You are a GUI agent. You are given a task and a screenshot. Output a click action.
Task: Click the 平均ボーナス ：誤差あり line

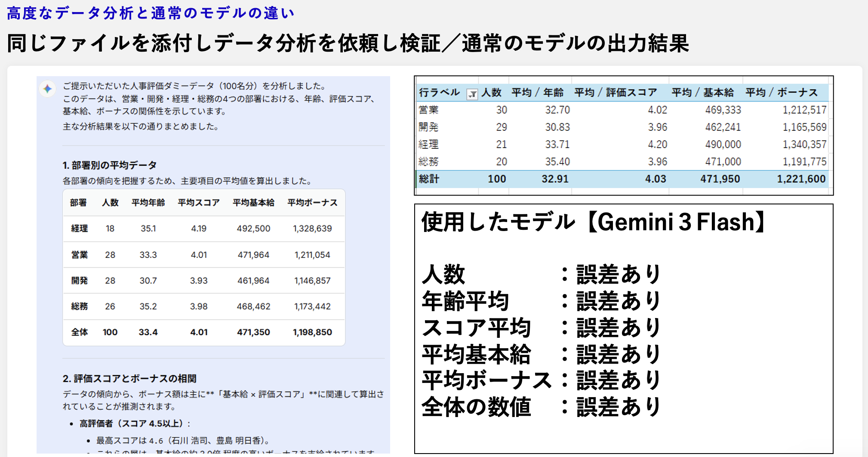tap(541, 380)
